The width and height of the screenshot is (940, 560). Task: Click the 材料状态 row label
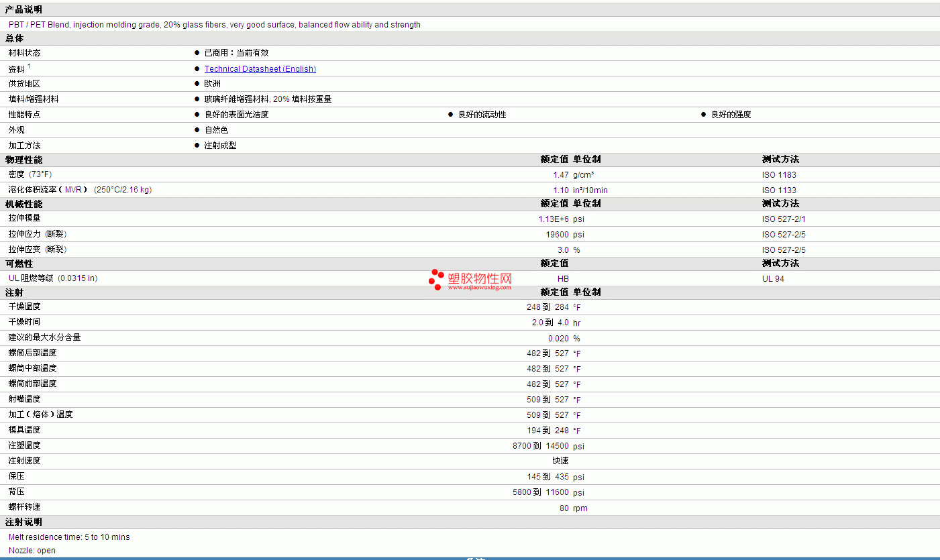[x=25, y=53]
